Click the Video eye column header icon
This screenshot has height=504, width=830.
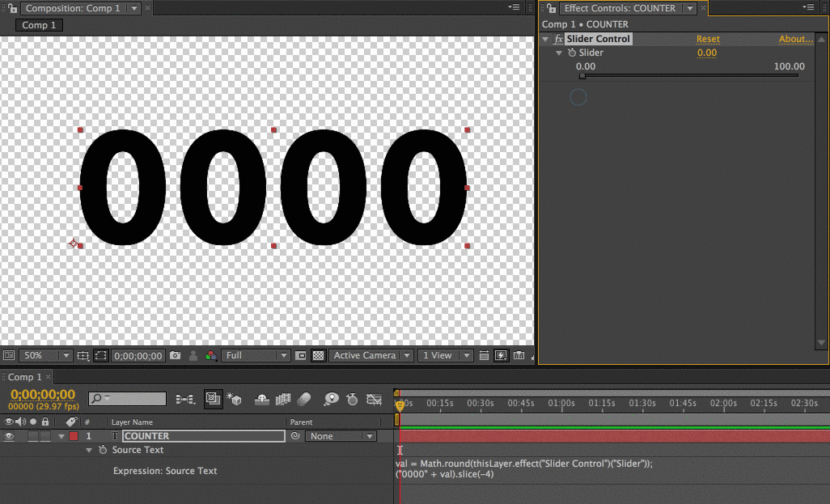8,422
